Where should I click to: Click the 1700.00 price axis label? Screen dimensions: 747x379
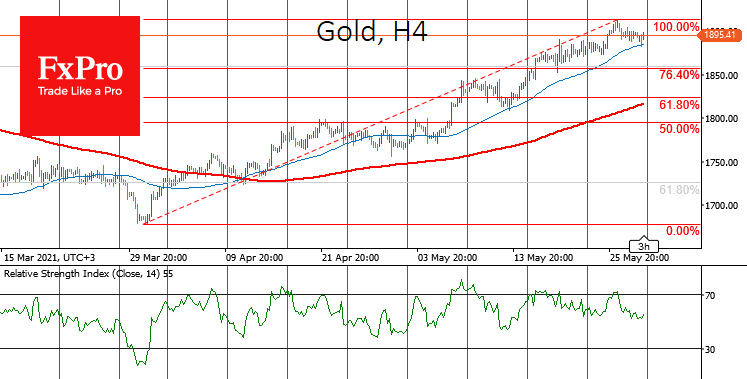722,206
